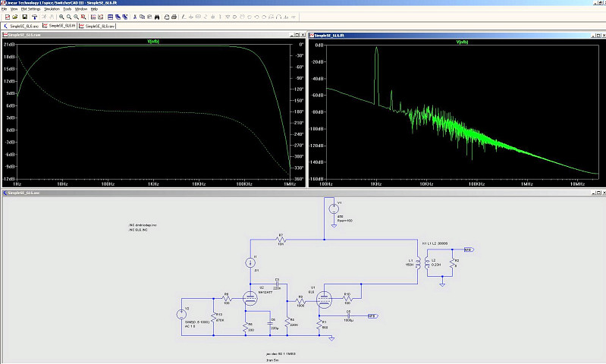Click the Cascade Windows toolbar icon

point(118,17)
